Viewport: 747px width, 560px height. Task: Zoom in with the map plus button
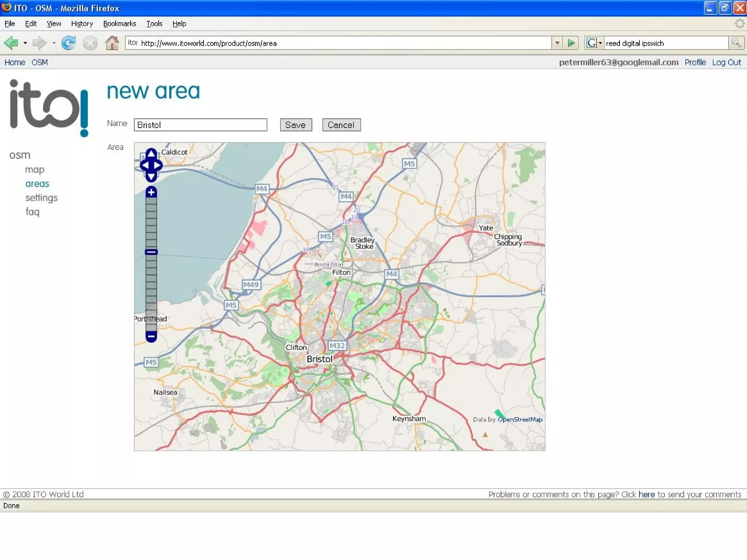point(151,192)
